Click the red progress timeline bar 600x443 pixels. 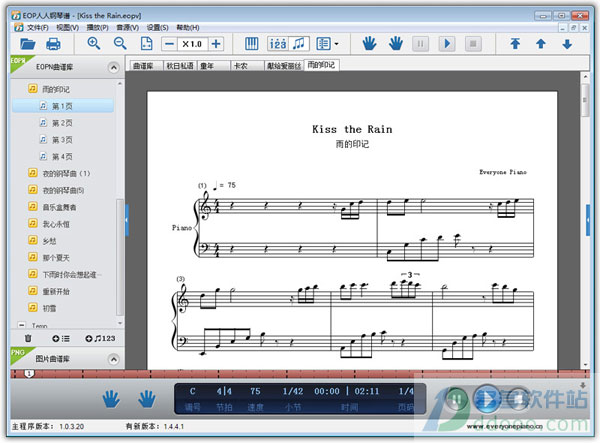point(300,374)
